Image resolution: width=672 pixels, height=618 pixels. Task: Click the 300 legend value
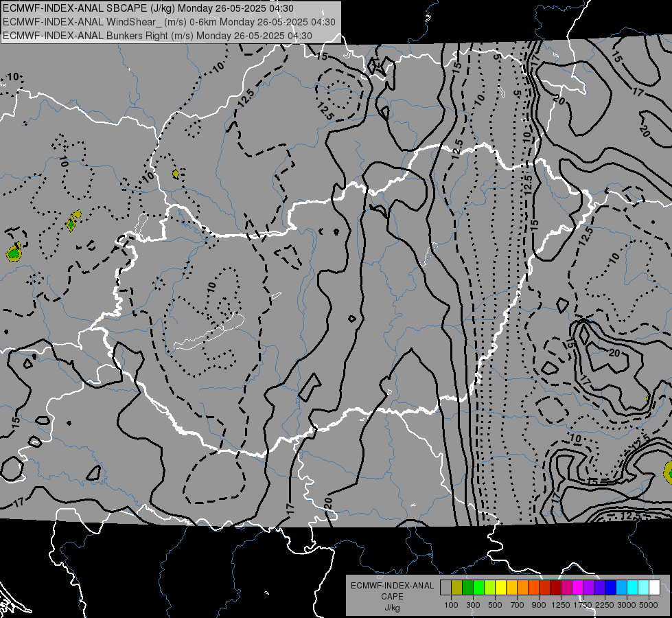[473, 605]
